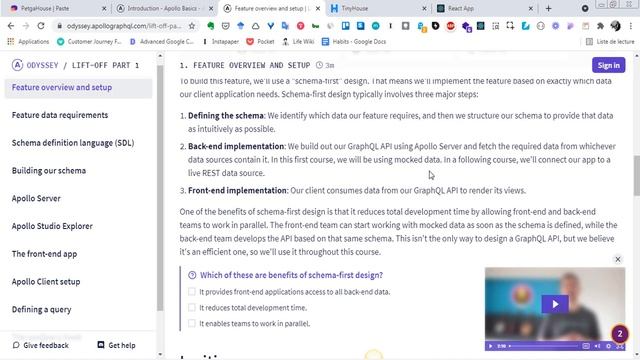The height and width of the screenshot is (360, 640).
Task: Open the Defining a query lesson
Action: 42,309
